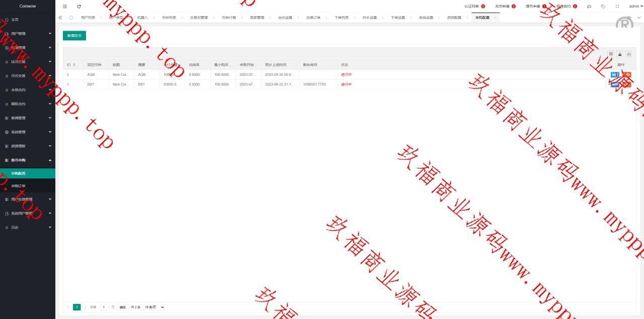The width and height of the screenshot is (644, 319).
Task: Go to the home tab icon
Action: 71,18
